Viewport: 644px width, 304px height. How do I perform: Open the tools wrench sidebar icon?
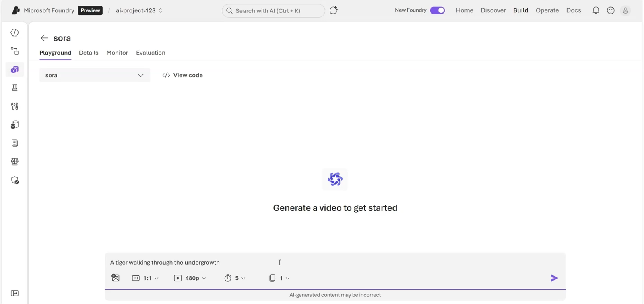[x=15, y=106]
